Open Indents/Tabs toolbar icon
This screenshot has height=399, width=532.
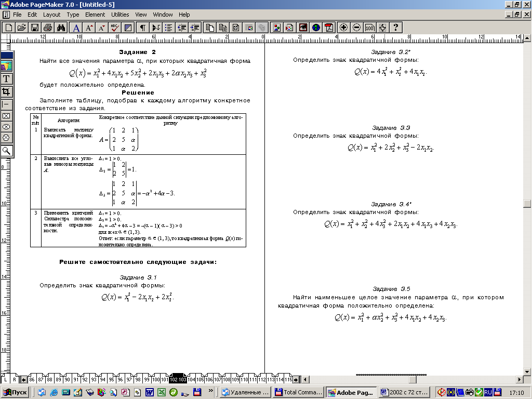click(x=156, y=28)
